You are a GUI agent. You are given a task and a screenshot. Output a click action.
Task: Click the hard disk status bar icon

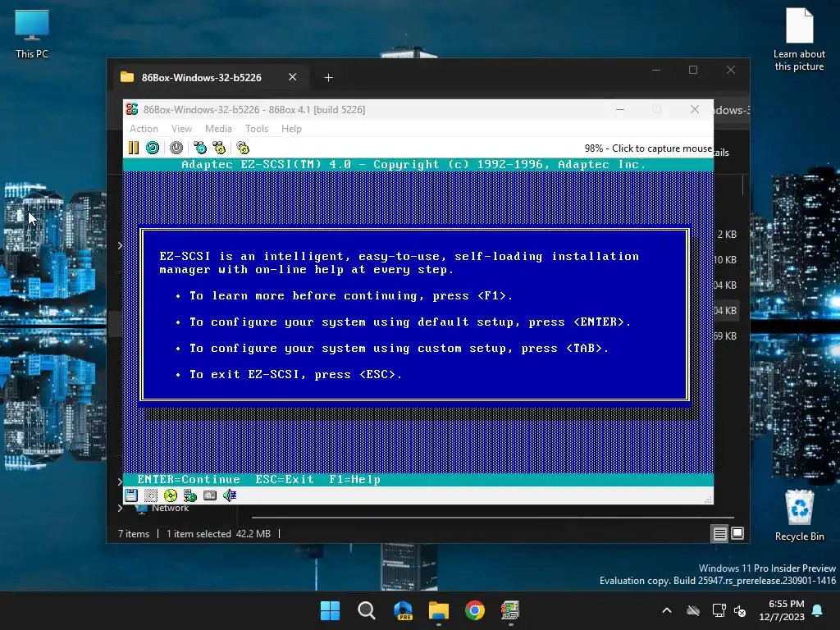210,495
